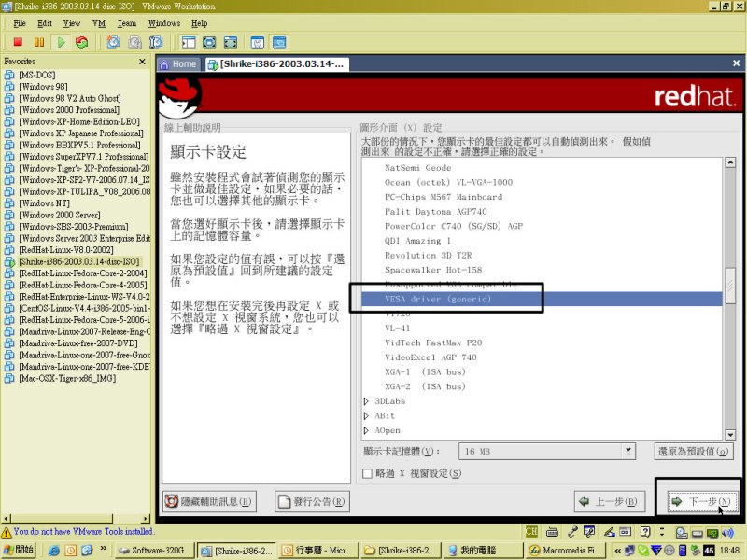
Task: Show the summary view toolbar icon
Action: click(x=258, y=42)
